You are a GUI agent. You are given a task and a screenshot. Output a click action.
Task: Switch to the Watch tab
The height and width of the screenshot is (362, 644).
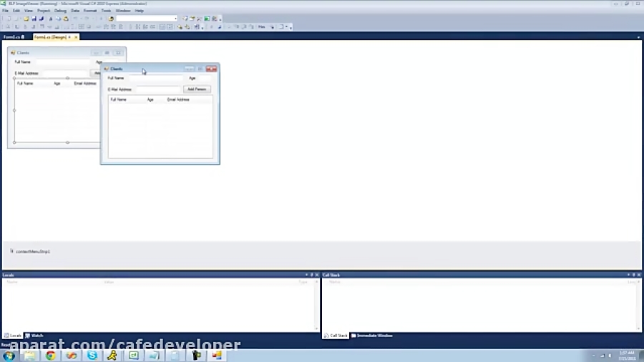34,336
